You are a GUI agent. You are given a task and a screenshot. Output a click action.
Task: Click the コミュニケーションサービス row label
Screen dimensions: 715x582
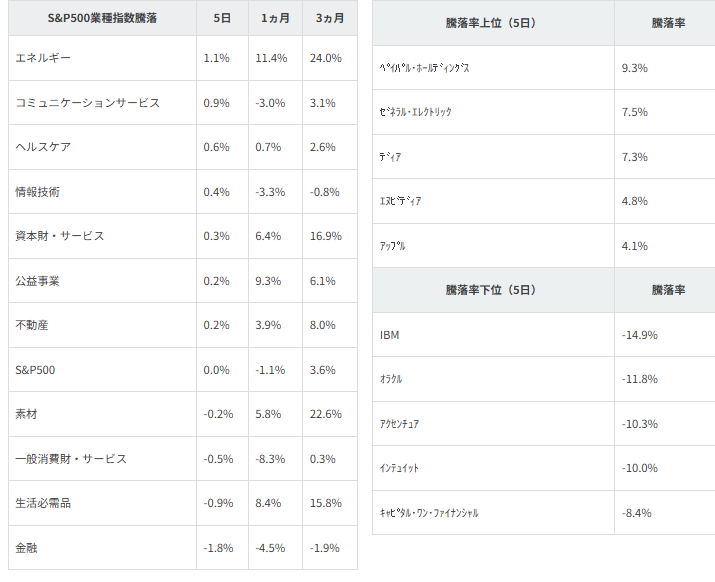pos(88,103)
